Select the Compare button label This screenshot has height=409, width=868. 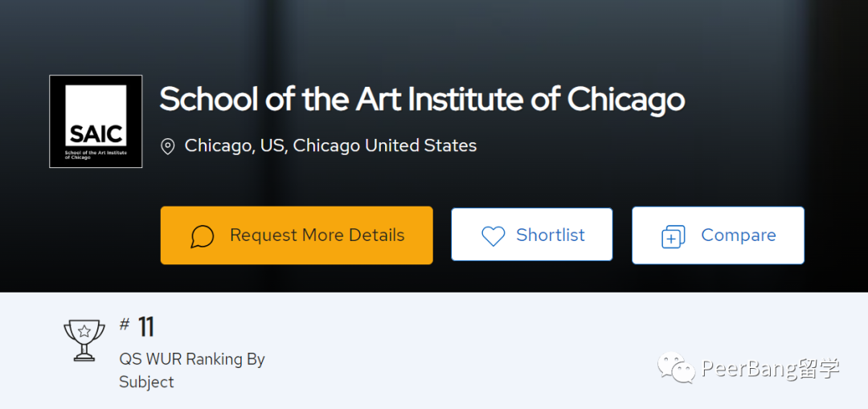[x=739, y=235]
